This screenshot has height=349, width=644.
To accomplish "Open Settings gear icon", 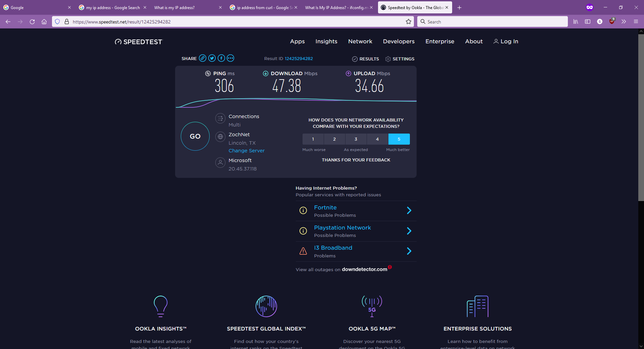I will [x=388, y=59].
